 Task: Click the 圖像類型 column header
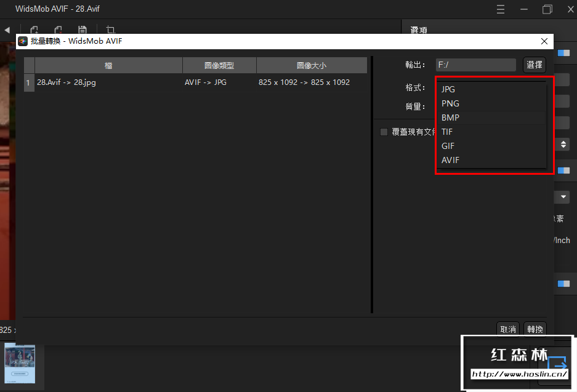219,65
